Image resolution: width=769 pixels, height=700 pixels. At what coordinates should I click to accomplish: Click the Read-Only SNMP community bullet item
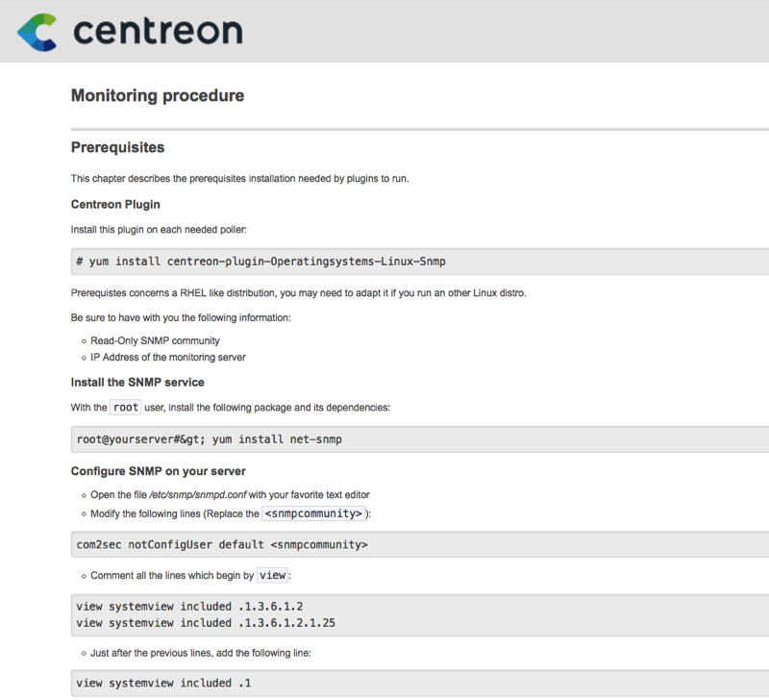point(155,340)
